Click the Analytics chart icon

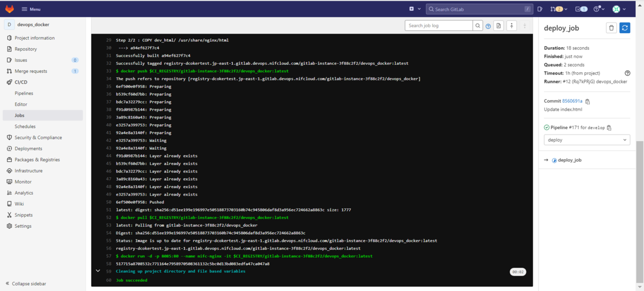(x=9, y=193)
